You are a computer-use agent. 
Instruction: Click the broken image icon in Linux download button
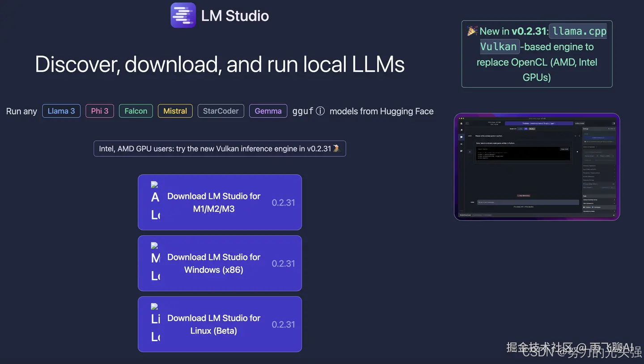(x=155, y=322)
